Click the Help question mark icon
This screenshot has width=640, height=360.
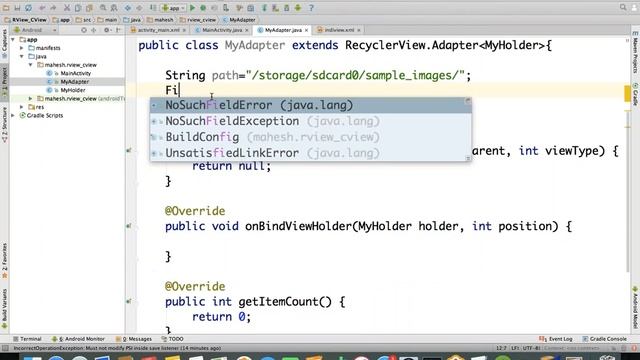(311, 8)
